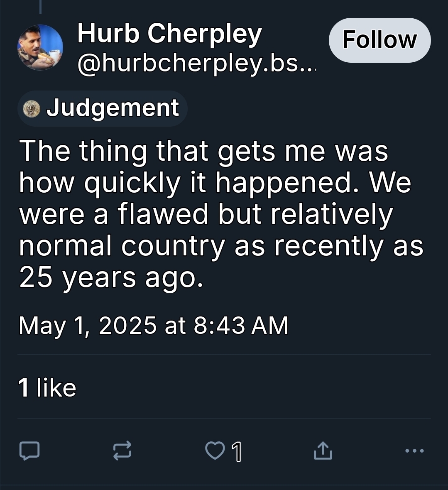Open the Judgement label details
The width and height of the screenshot is (448, 490).
(112, 108)
